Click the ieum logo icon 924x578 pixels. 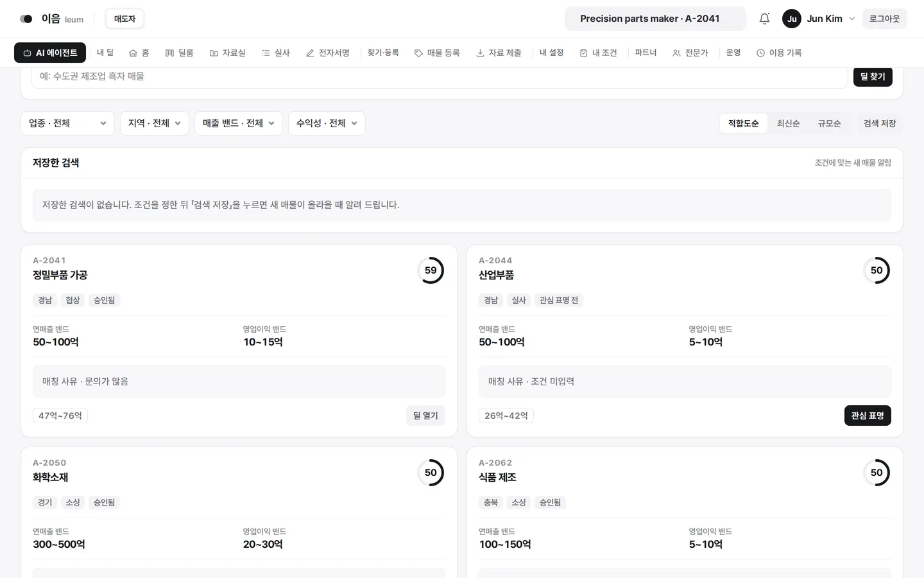click(26, 19)
